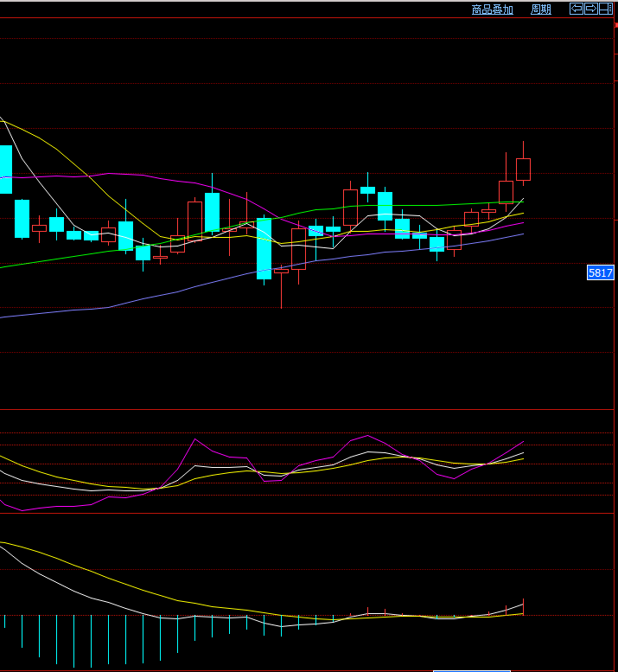Toggle the split-panel layout icon

click(x=606, y=9)
